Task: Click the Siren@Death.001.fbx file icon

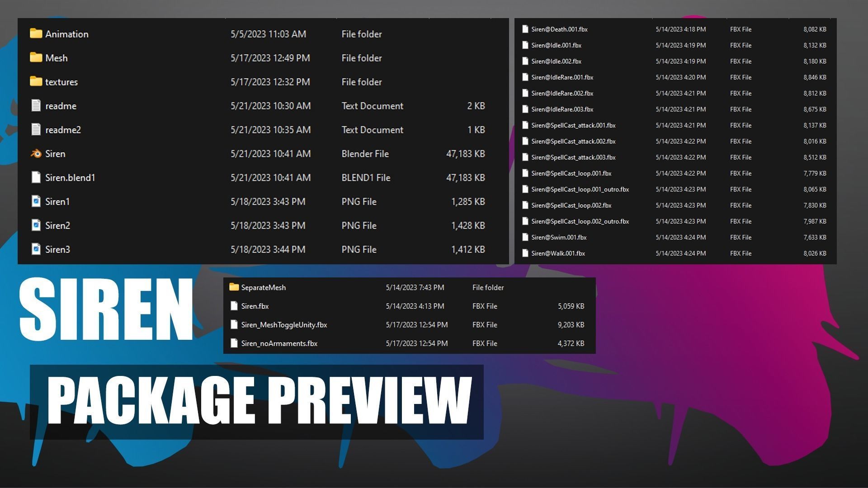Action: click(x=525, y=29)
